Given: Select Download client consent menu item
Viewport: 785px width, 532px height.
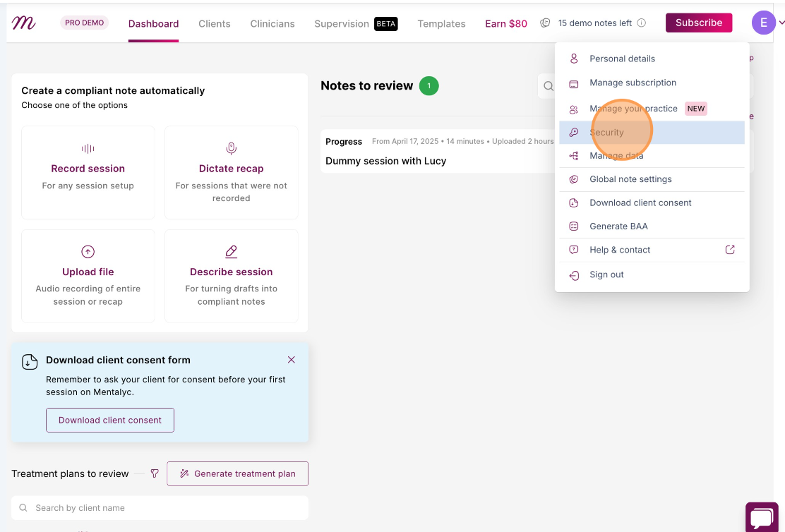Looking at the screenshot, I should coord(652,202).
